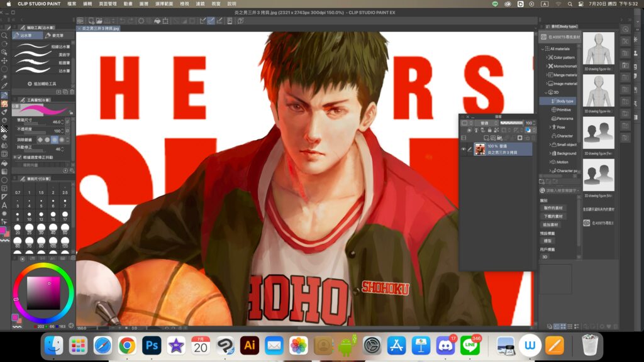Select the Text tool (A icon)
Screen dimensions: 644x362
pyautogui.click(x=4, y=206)
